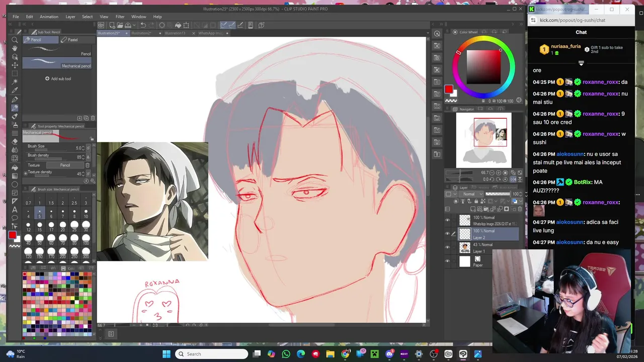Open the File menu

click(16, 17)
